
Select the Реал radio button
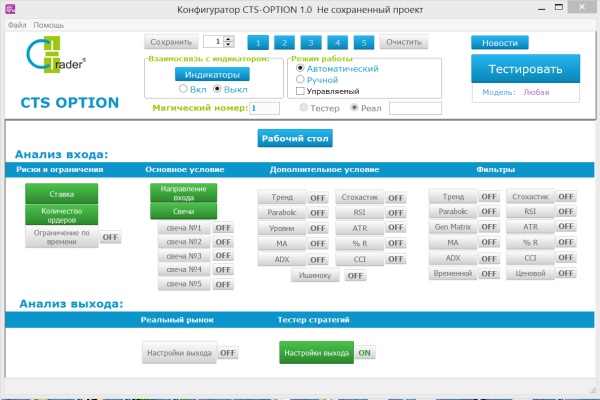click(x=354, y=108)
